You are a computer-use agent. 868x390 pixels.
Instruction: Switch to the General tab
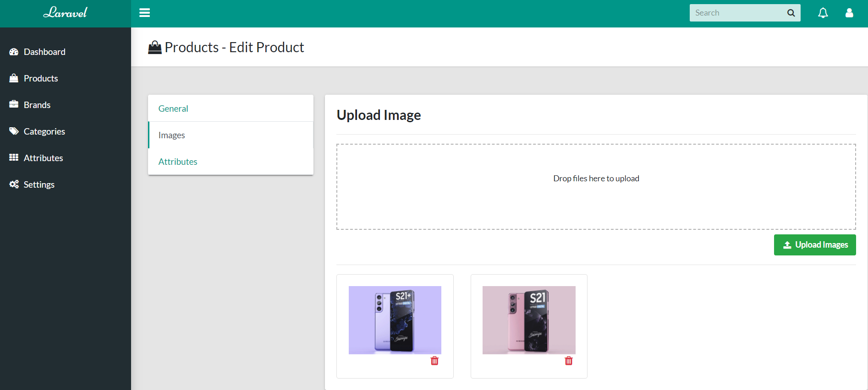(231, 108)
